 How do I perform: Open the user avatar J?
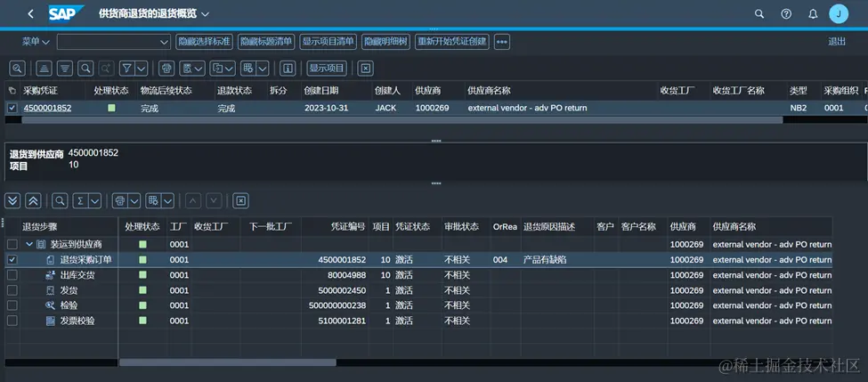point(839,14)
